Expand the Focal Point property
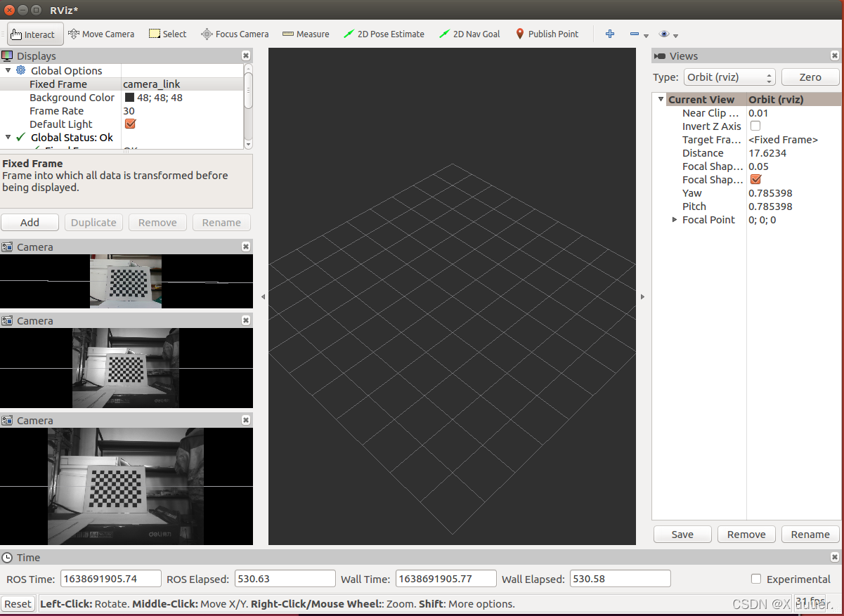Viewport: 844px width, 616px height. click(x=674, y=219)
